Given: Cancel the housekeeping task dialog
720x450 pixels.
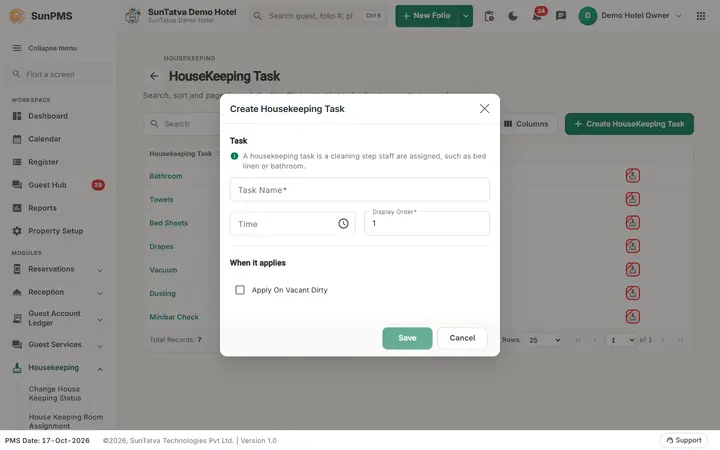Looking at the screenshot, I should coord(462,338).
